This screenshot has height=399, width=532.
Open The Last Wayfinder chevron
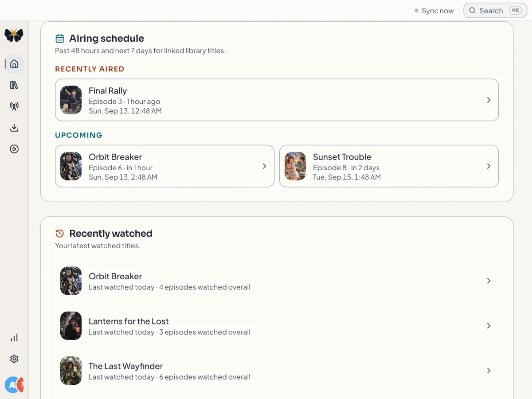pos(489,371)
